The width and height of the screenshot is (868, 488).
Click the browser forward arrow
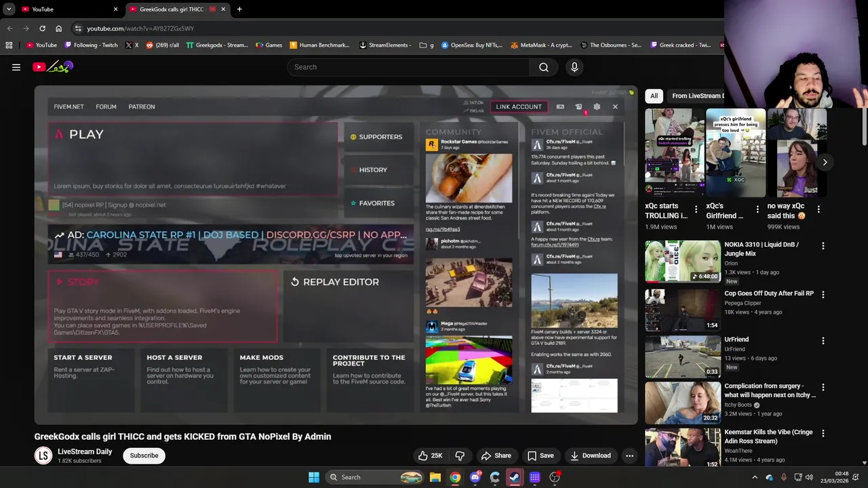[26, 28]
